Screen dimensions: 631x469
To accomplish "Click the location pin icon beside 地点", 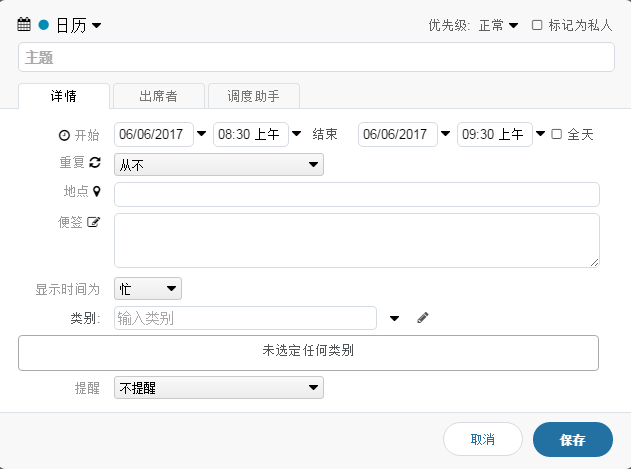I will pyautogui.click(x=97, y=190).
